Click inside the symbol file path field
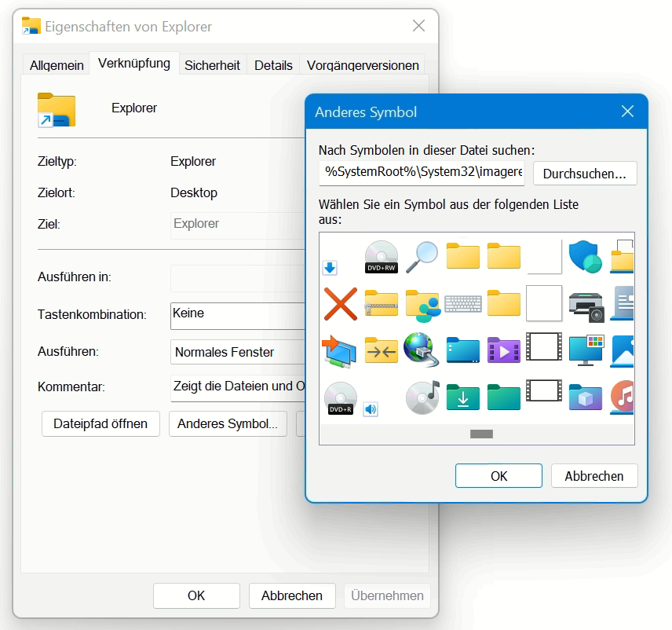 point(422,173)
